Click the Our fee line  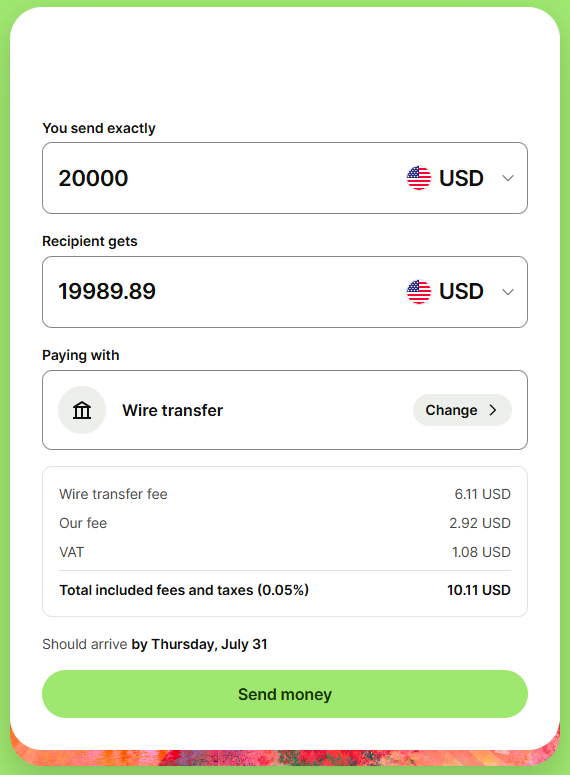(285, 523)
